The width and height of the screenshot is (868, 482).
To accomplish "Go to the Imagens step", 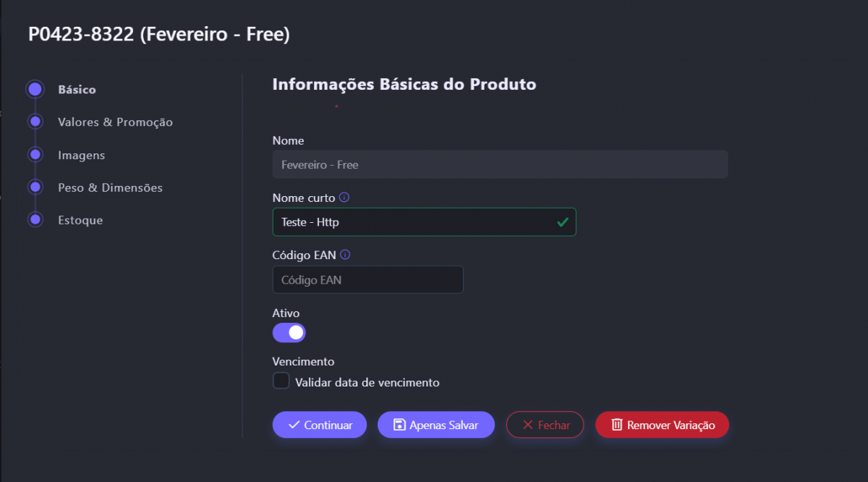I will (81, 155).
